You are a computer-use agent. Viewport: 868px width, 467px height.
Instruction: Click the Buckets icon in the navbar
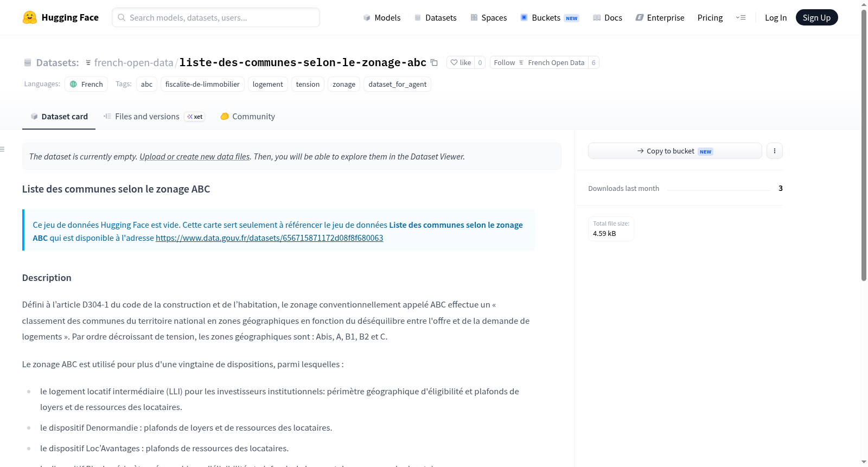point(524,17)
